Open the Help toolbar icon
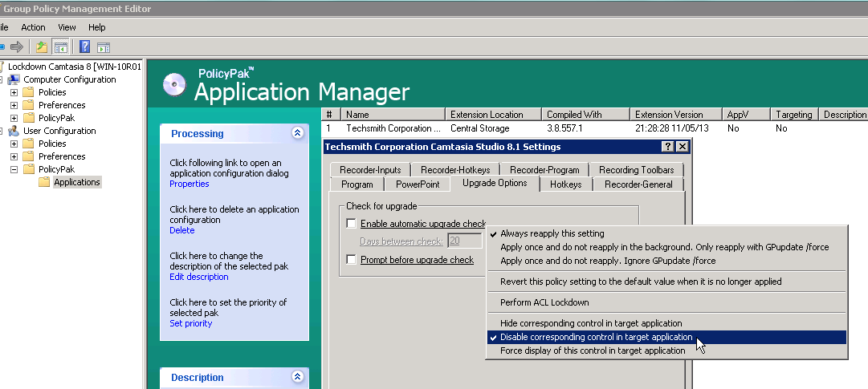The image size is (868, 389). click(x=84, y=47)
